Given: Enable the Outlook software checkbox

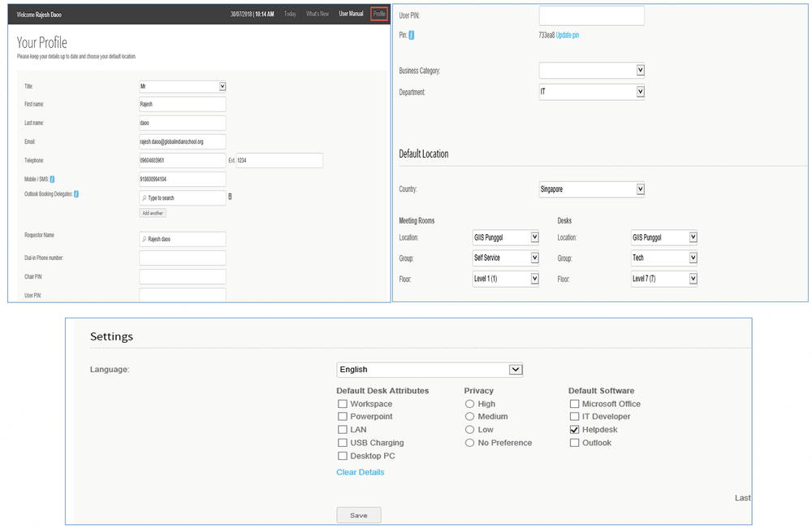Looking at the screenshot, I should click(574, 443).
